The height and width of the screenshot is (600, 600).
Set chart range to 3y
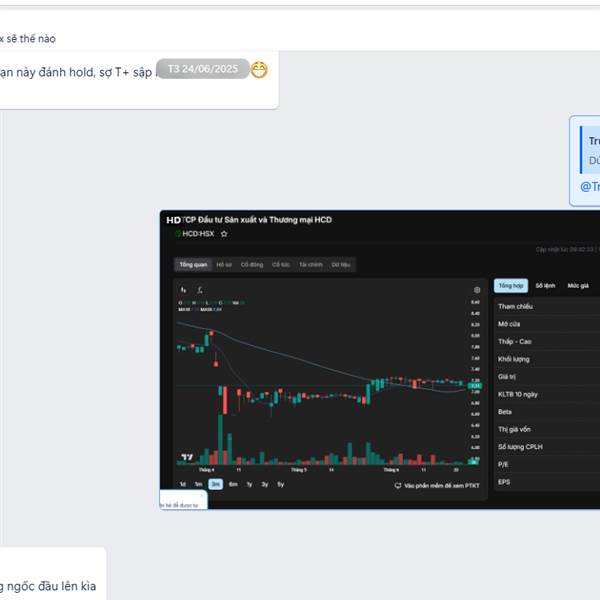pyautogui.click(x=265, y=484)
